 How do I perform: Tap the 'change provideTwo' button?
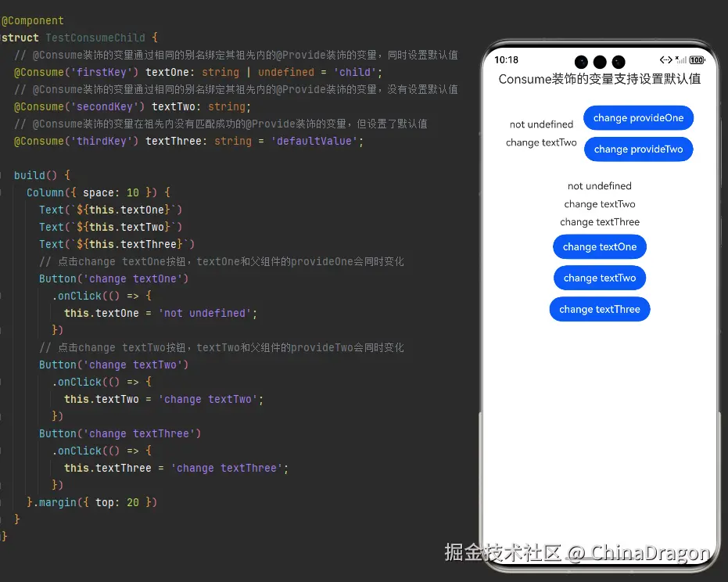(638, 149)
